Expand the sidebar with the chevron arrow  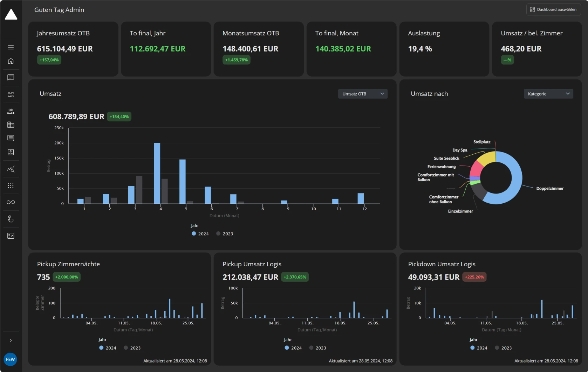pyautogui.click(x=11, y=340)
